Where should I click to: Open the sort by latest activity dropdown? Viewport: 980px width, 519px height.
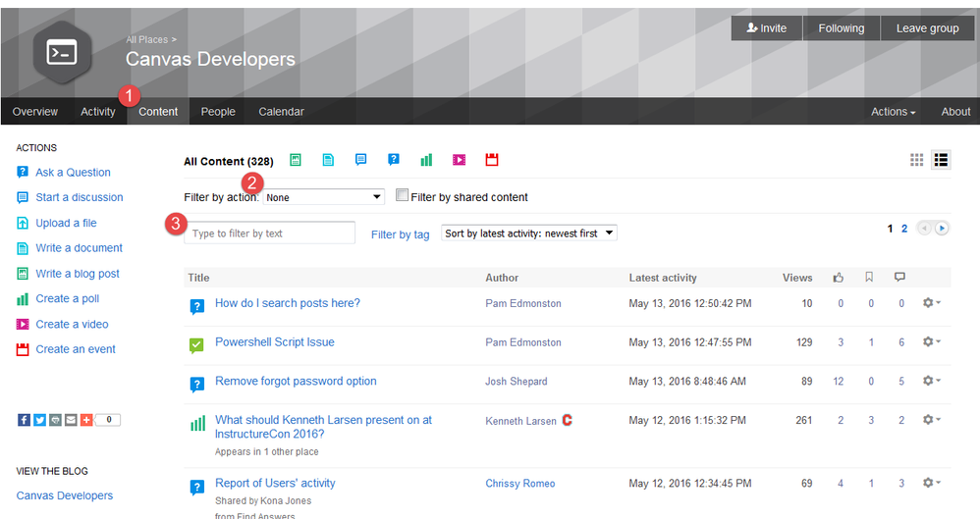529,234
